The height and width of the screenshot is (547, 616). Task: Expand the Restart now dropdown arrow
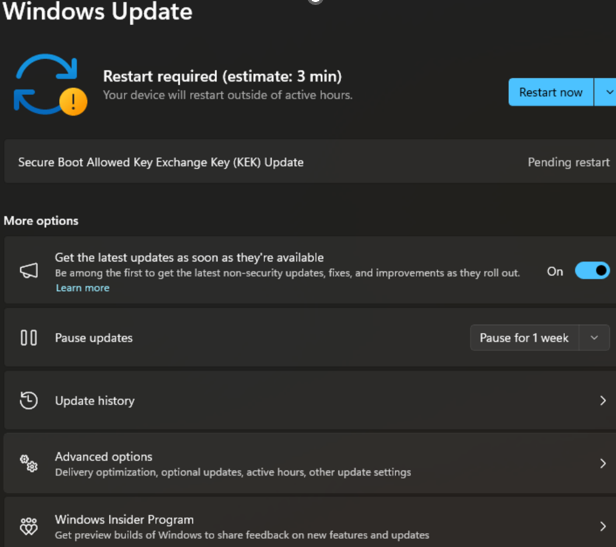[607, 92]
